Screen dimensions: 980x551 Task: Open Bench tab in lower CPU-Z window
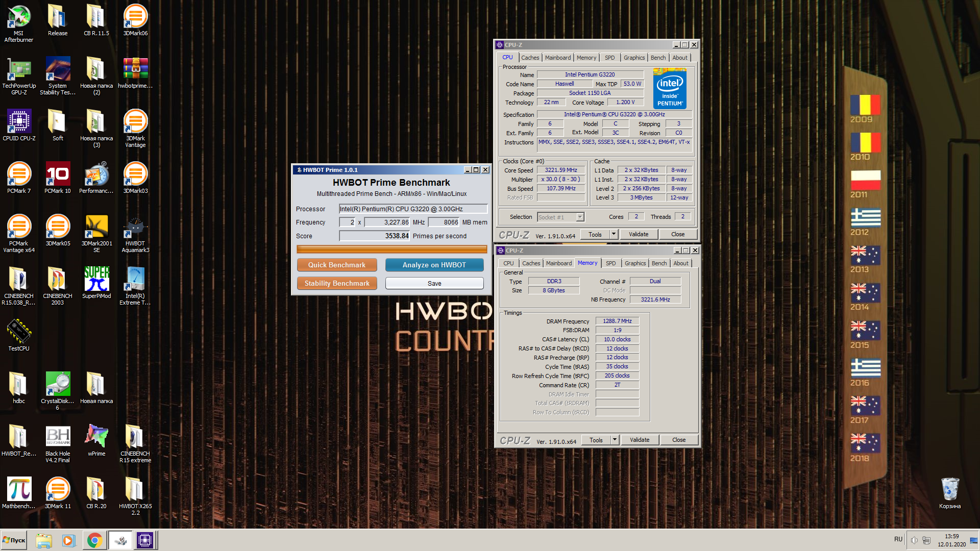(659, 263)
